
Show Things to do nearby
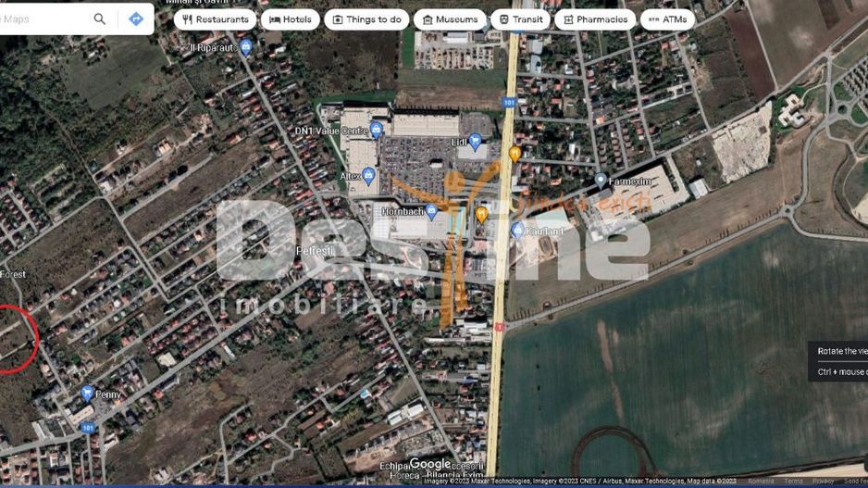367,19
